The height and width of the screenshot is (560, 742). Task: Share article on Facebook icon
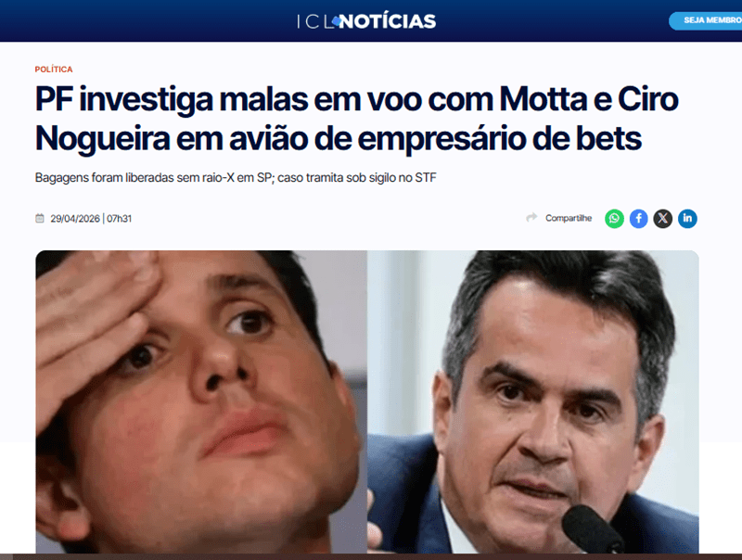click(x=638, y=219)
